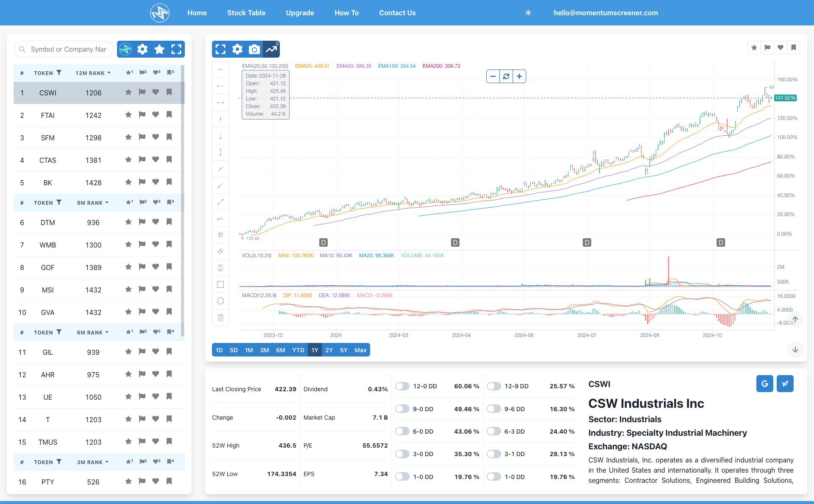The height and width of the screenshot is (504, 814).
Task: Zoom in the chart with plus button
Action: tap(519, 76)
